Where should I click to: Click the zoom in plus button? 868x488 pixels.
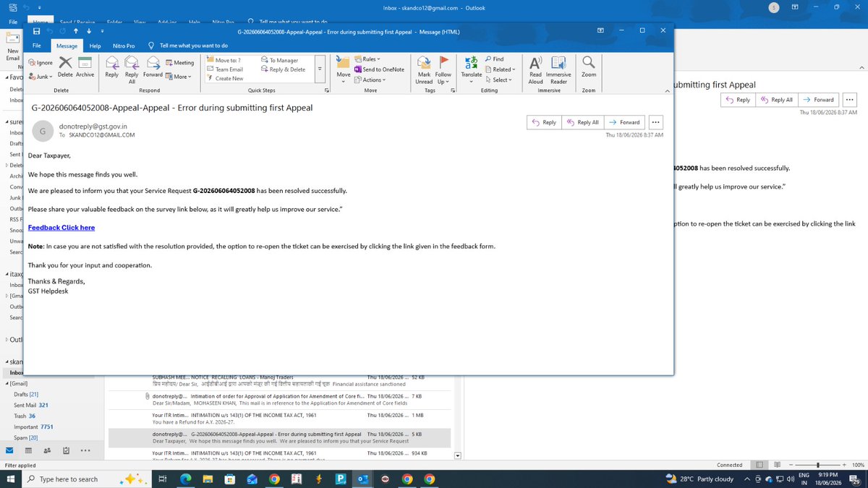pyautogui.click(x=845, y=465)
